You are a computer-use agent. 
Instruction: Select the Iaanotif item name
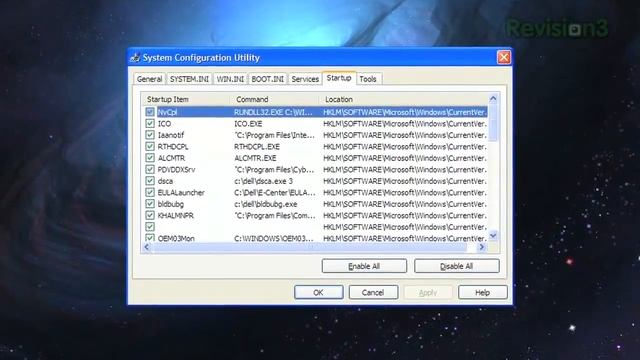tap(171, 135)
